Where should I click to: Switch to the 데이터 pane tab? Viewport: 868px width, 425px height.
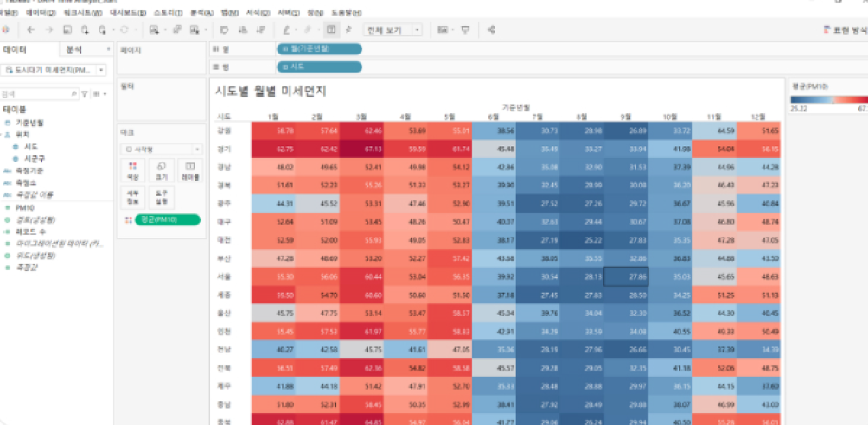(x=29, y=49)
